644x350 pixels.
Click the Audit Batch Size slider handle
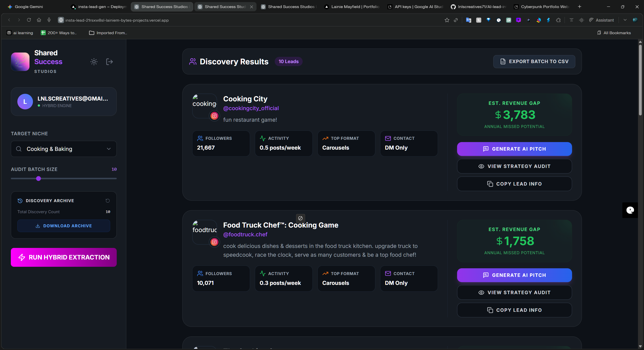click(x=38, y=179)
